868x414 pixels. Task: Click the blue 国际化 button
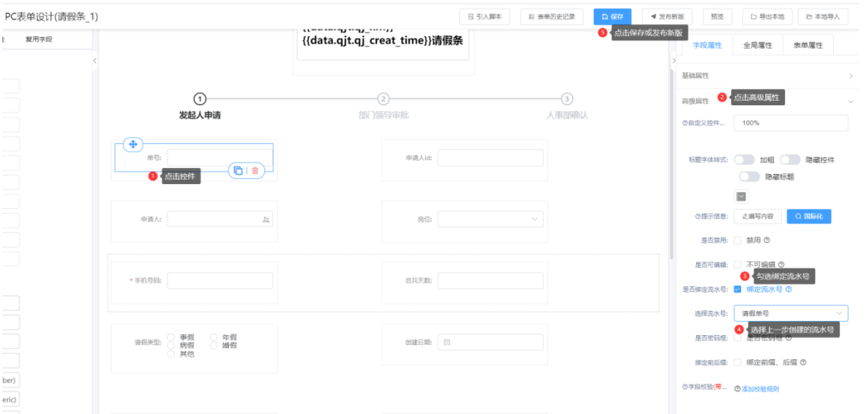pyautogui.click(x=809, y=217)
